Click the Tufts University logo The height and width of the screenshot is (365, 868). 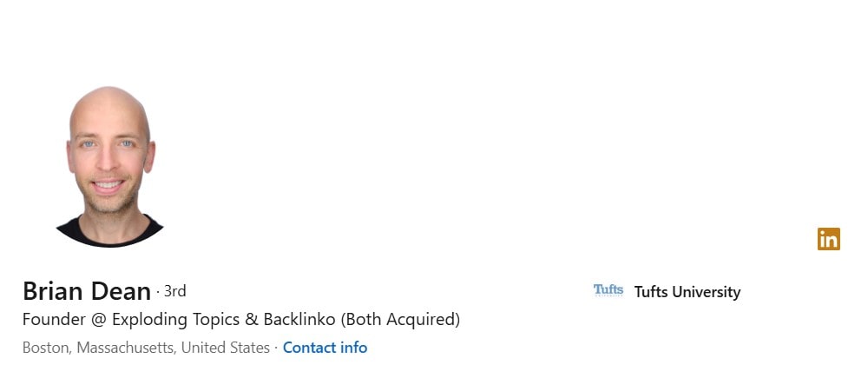click(x=608, y=291)
